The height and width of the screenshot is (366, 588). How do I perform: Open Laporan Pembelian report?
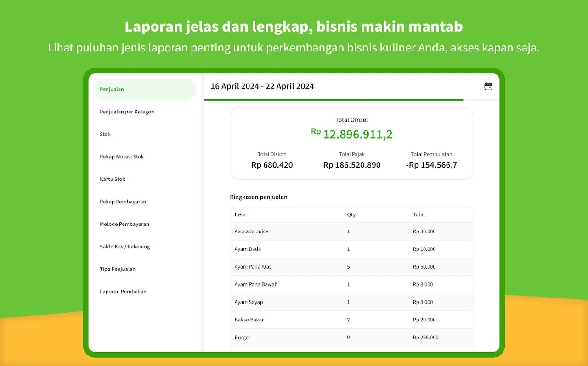(123, 292)
